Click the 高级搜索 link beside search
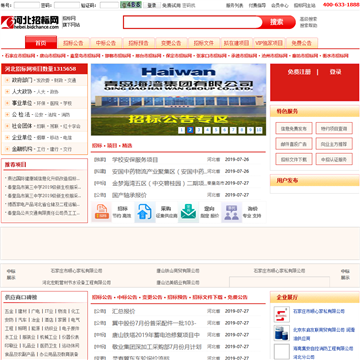The width and height of the screenshot is (360, 360). point(308,19)
